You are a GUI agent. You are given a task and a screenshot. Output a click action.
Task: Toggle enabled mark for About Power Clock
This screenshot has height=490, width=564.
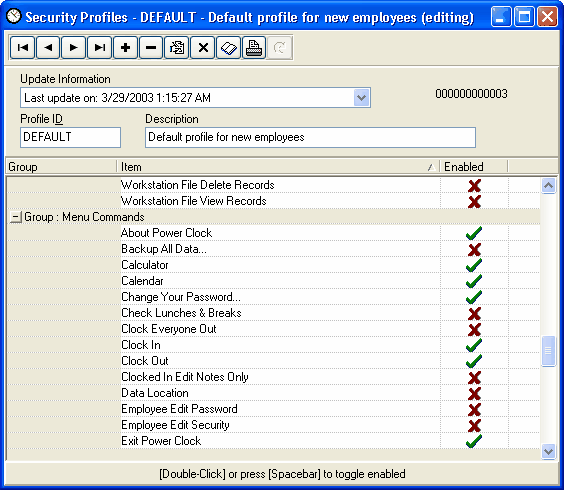[x=474, y=233]
